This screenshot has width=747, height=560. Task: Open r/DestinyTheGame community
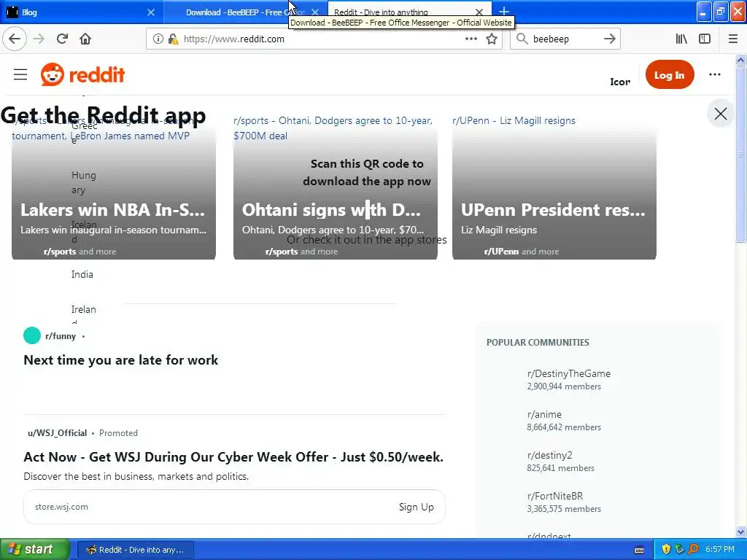point(569,373)
